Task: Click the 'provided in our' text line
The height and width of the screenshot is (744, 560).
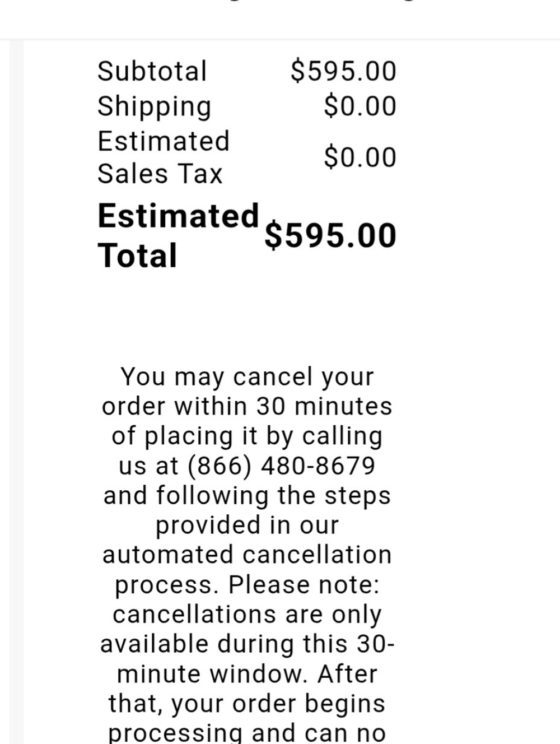Action: (x=247, y=526)
